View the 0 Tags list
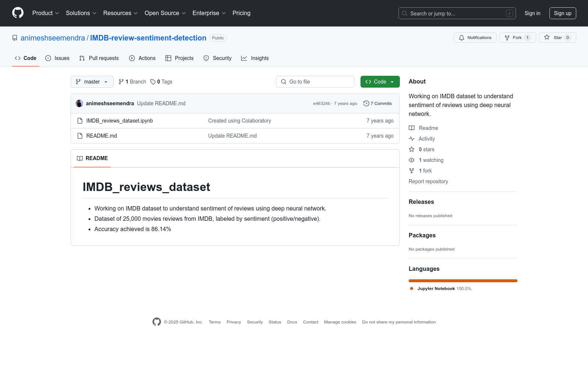The image size is (588, 368). 161,82
